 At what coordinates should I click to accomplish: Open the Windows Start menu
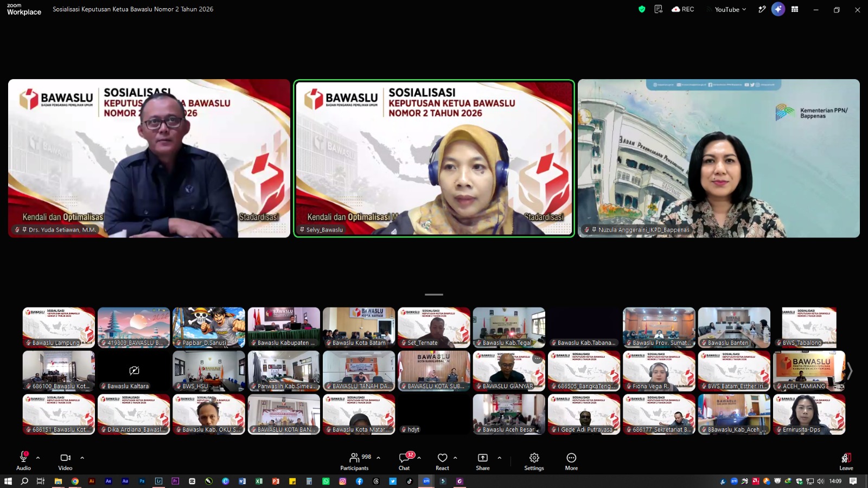coord(8,481)
